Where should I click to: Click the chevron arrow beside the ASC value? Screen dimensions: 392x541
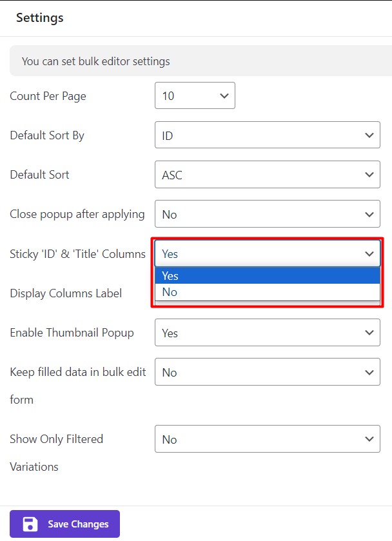(369, 175)
